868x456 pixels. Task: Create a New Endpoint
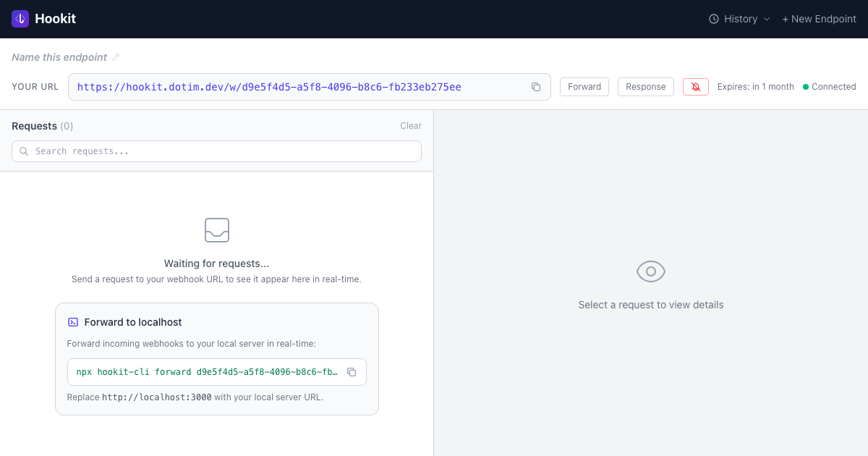click(819, 19)
